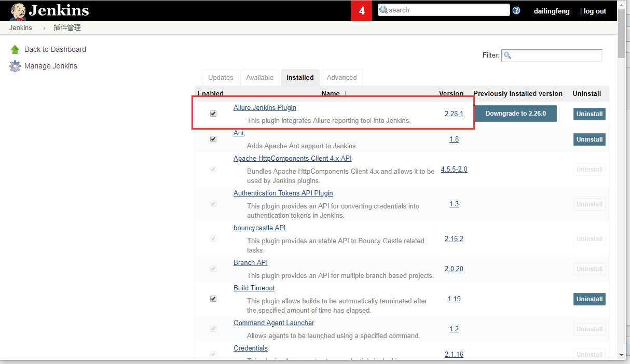The image size is (630, 364).
Task: Click the green Back to Dashboard arrow icon
Action: tap(15, 50)
